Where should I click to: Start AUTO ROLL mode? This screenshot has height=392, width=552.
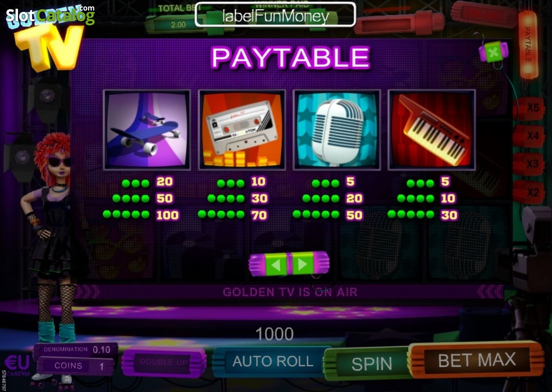[x=272, y=362]
